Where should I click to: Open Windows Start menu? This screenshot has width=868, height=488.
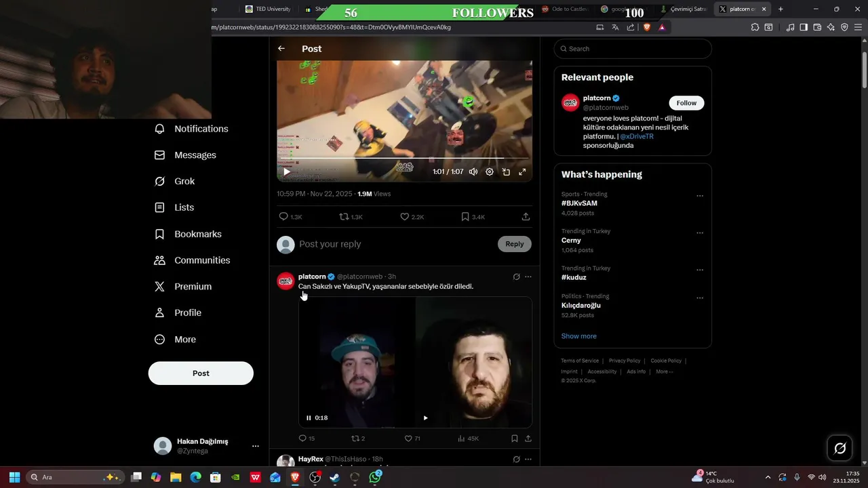pos(14,477)
